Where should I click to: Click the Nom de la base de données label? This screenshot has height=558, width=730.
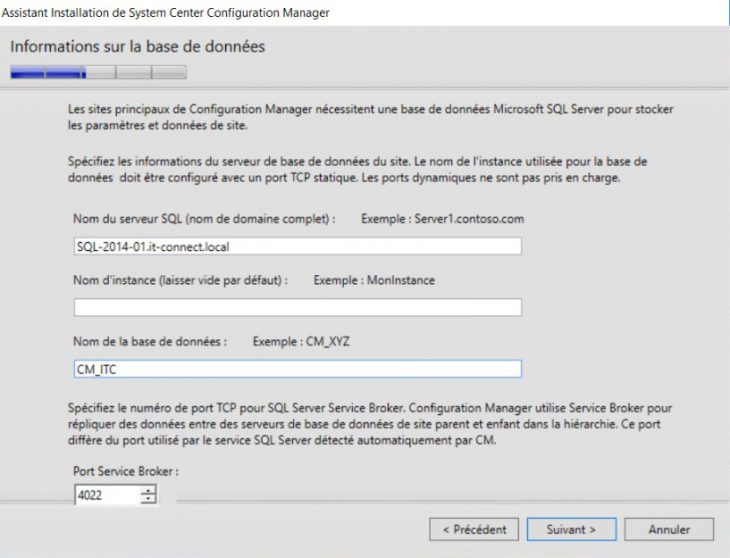pyautogui.click(x=150, y=341)
